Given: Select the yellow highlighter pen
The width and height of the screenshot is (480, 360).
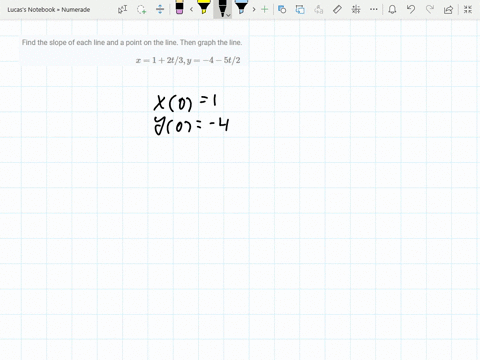Looking at the screenshot, I should [x=203, y=7].
